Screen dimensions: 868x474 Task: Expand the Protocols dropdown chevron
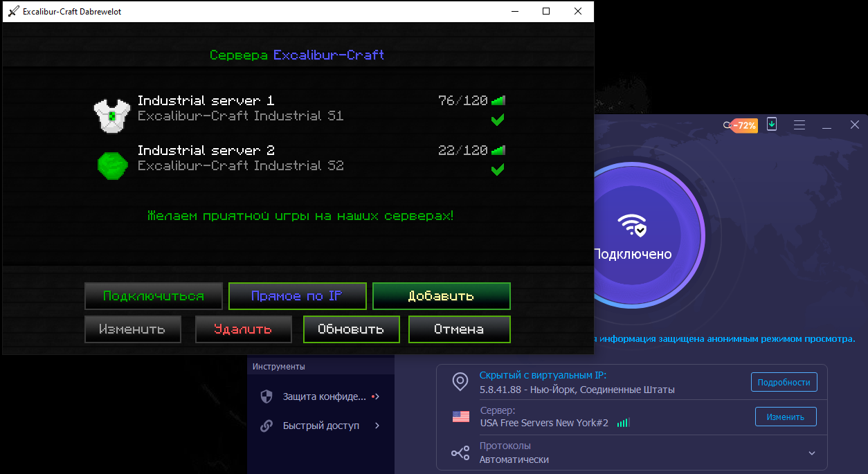coord(811,453)
